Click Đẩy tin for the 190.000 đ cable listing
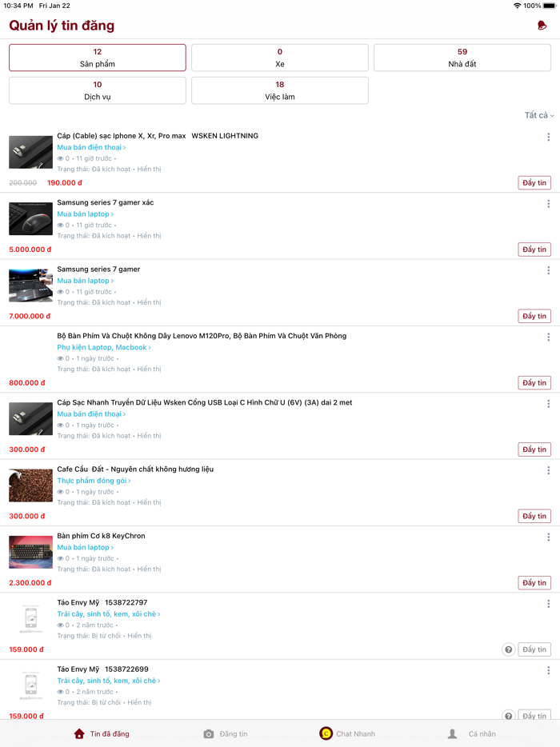 pos(534,182)
